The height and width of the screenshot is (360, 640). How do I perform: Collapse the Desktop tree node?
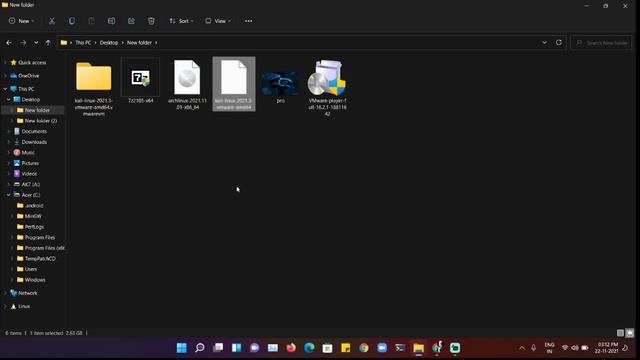[9, 100]
